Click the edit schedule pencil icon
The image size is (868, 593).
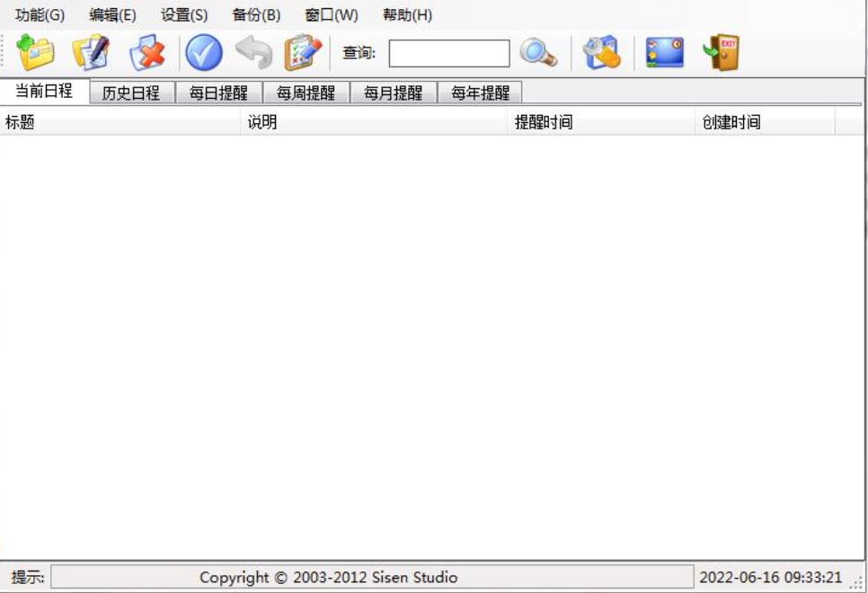(91, 53)
